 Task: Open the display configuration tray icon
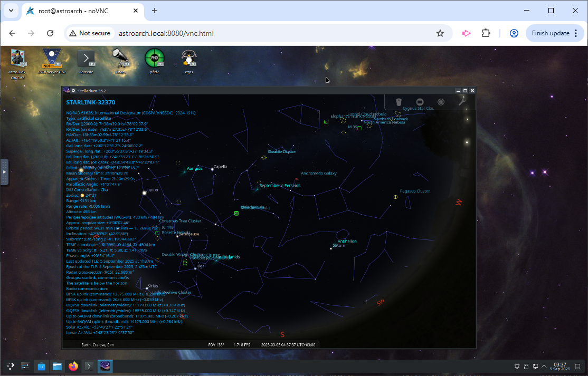536,367
